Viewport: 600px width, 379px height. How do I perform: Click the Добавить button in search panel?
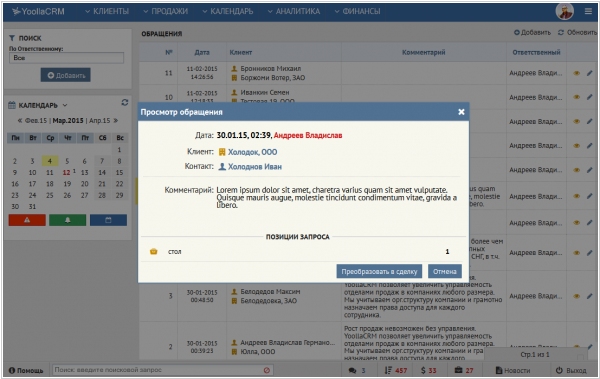click(65, 75)
